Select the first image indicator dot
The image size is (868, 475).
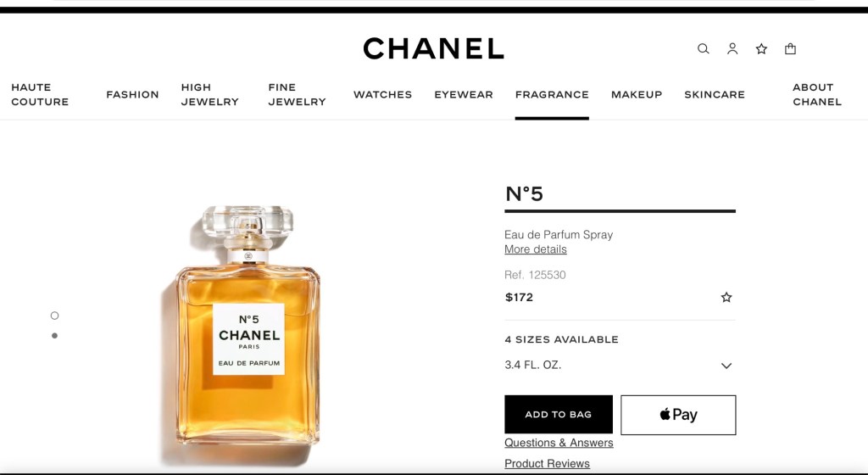54,316
